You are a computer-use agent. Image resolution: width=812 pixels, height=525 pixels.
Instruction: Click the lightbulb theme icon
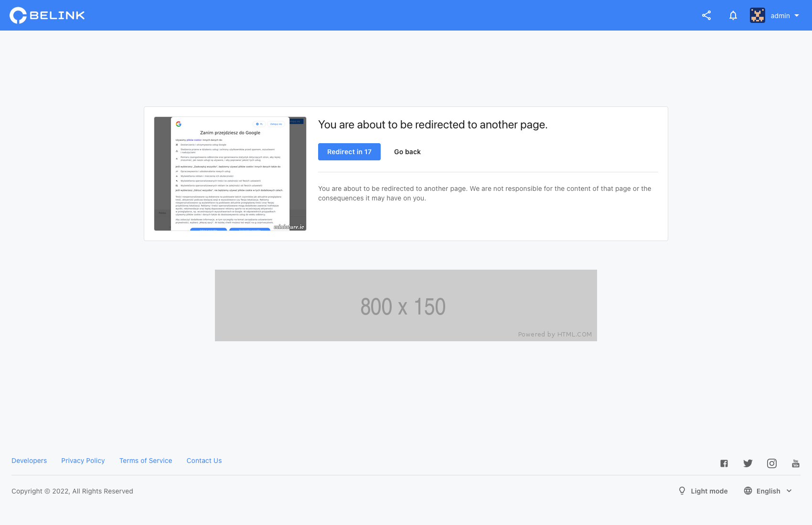pyautogui.click(x=682, y=491)
